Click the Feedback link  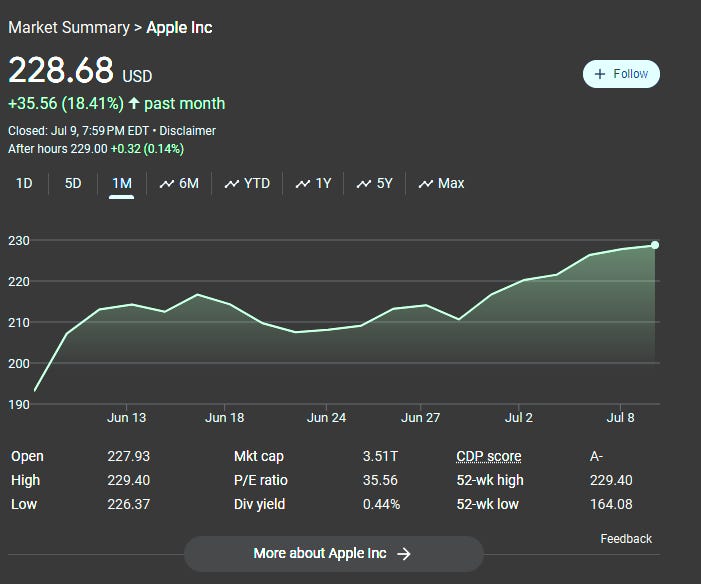626,538
